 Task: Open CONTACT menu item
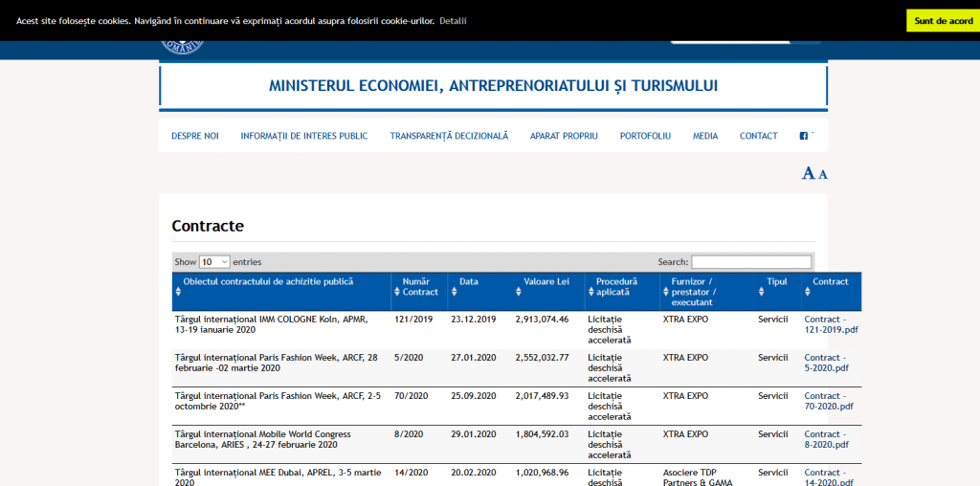tap(759, 136)
